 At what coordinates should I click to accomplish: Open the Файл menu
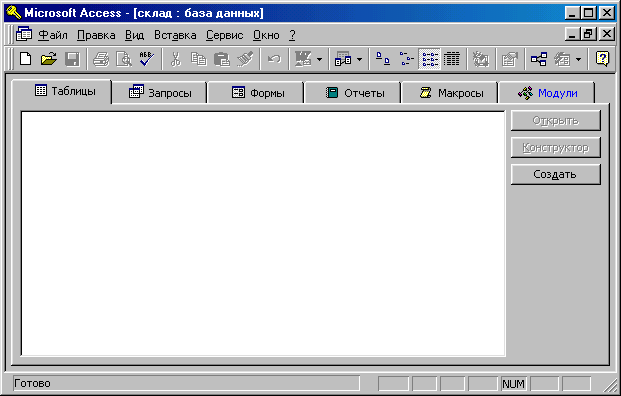tap(53, 35)
